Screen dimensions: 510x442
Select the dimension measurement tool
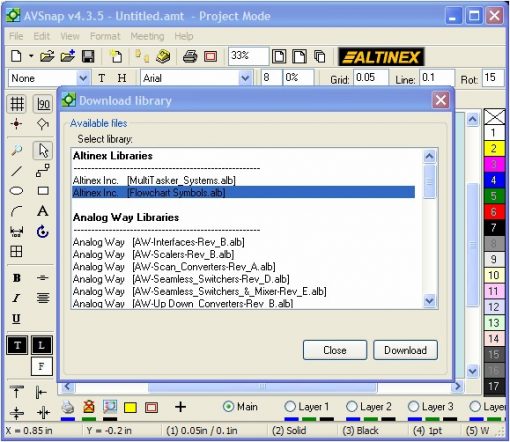tap(16, 231)
